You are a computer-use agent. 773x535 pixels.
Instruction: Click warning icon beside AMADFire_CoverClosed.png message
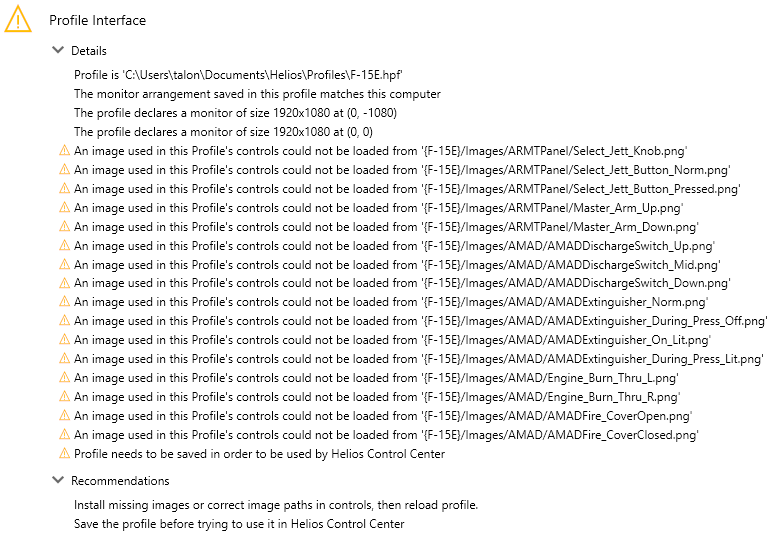click(64, 434)
